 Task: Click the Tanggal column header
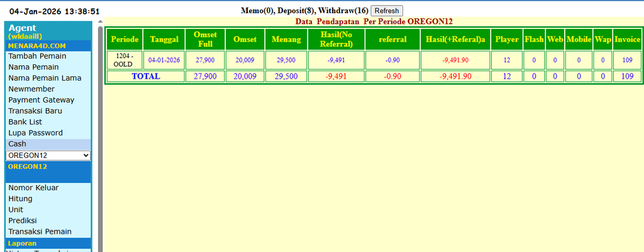point(164,40)
